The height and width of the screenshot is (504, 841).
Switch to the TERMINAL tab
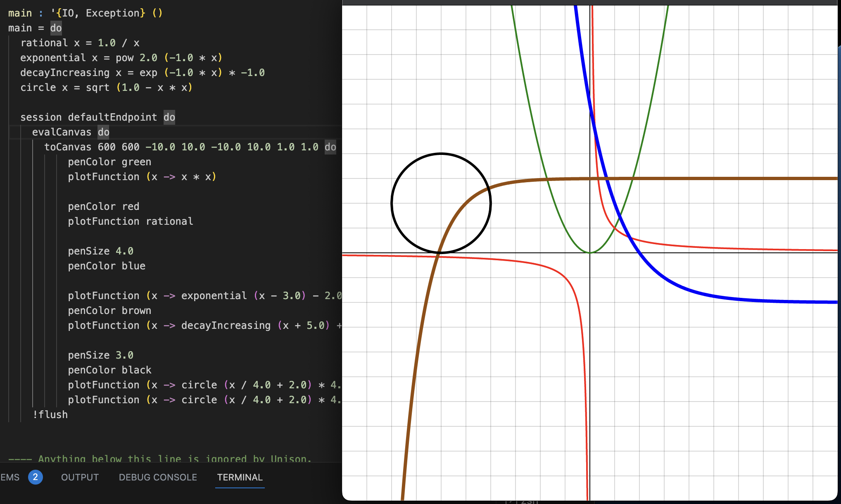coord(240,477)
